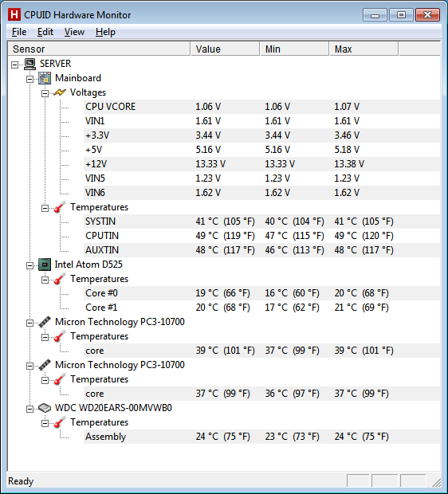Click the Sensor column header
This screenshot has height=494, width=448.
(x=99, y=49)
